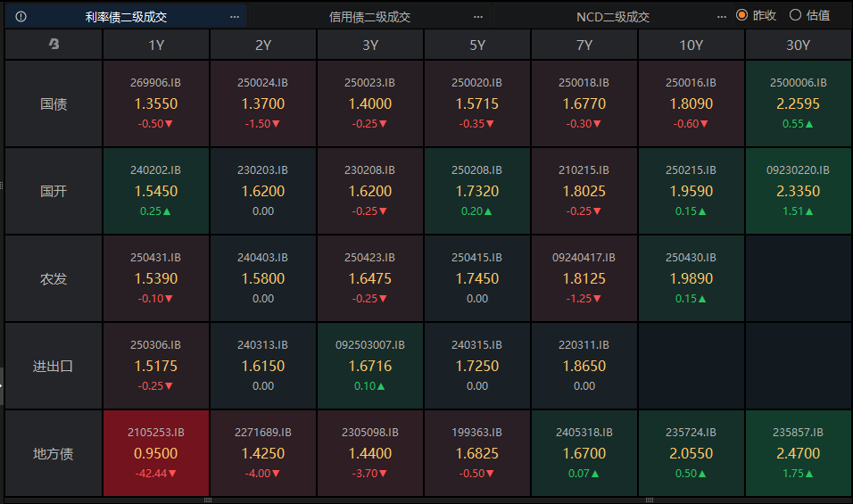Click the info icon beside 利率债二级成交

click(21, 16)
